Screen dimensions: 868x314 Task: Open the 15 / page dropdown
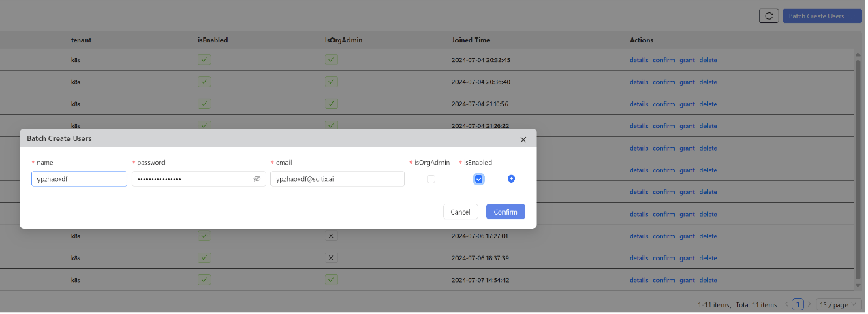(839, 304)
